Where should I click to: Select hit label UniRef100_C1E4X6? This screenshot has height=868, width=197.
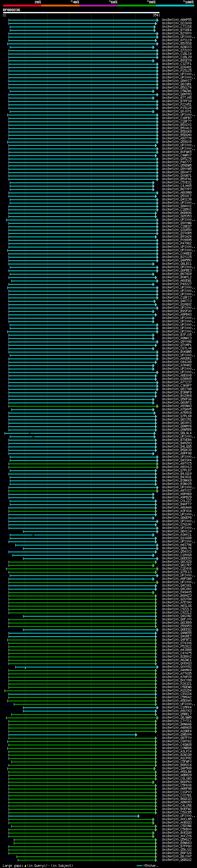point(177,568)
